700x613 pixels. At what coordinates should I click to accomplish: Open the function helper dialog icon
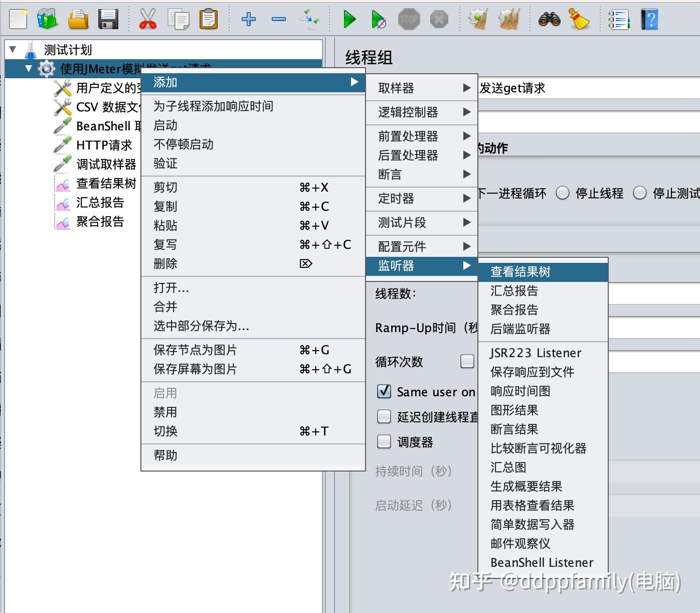(619, 20)
